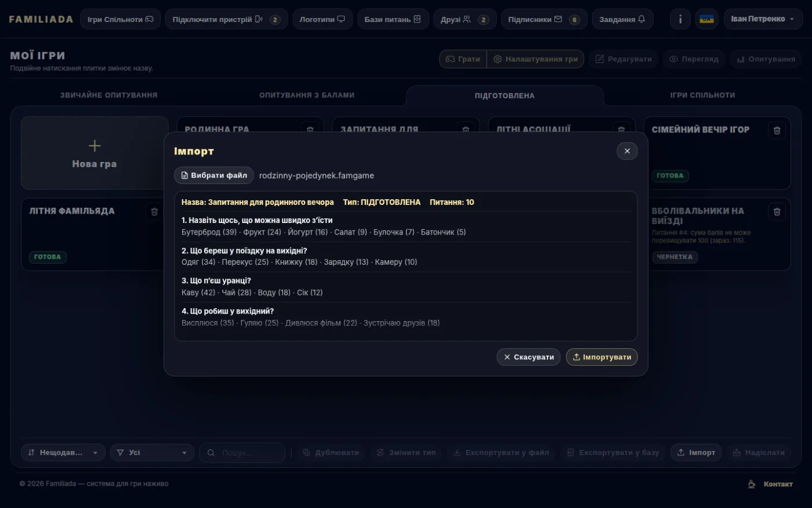This screenshot has height=508, width=812.
Task: Click Вибрати файл to choose a file
Action: (x=214, y=175)
